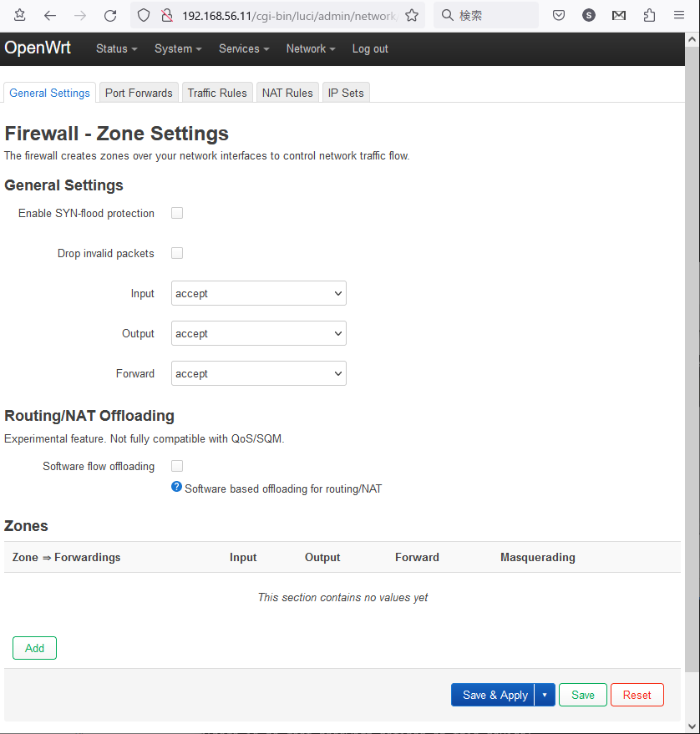Add a new firewall zone
This screenshot has height=734, width=700.
33,647
